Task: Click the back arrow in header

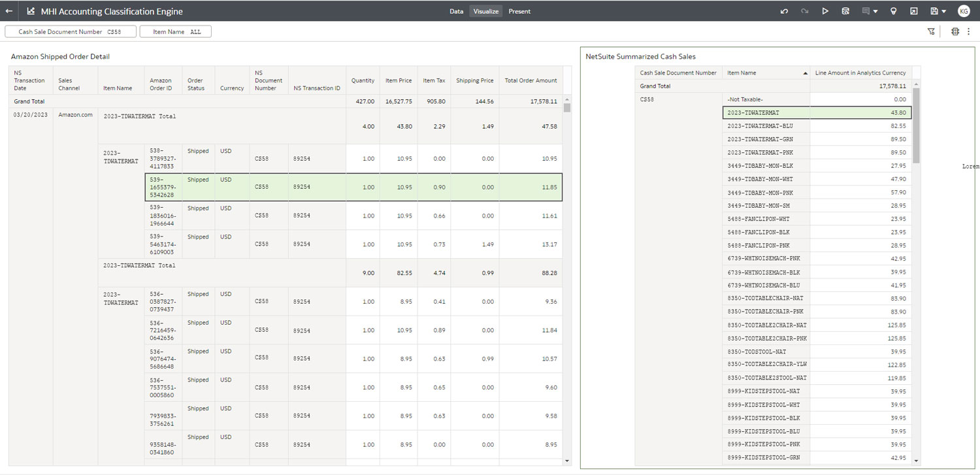Action: click(x=9, y=11)
